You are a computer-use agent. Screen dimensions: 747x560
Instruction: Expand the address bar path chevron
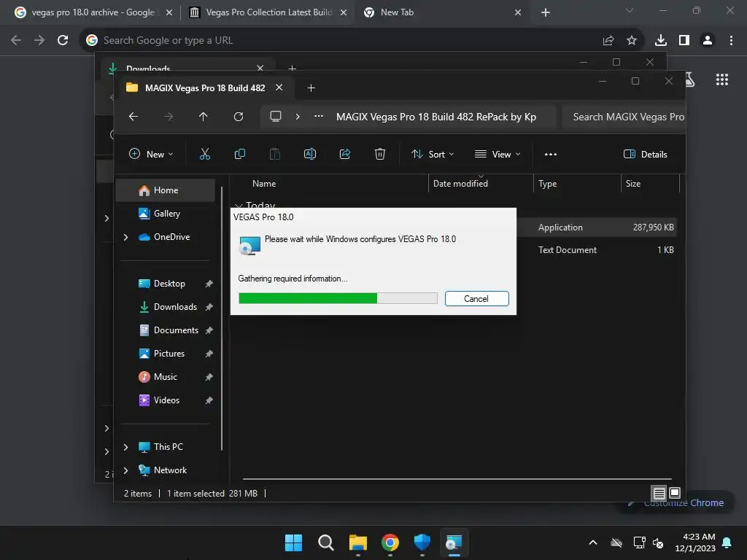pos(298,117)
